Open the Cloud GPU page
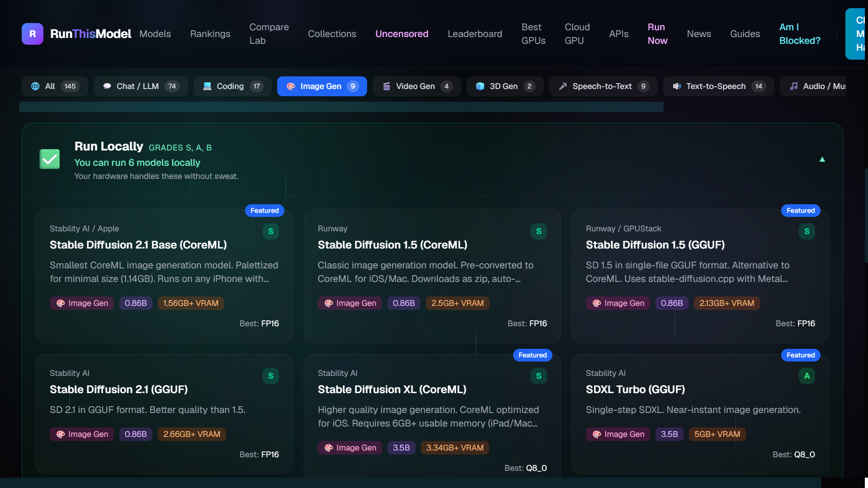Screen dimensions: 868x488 577,34
